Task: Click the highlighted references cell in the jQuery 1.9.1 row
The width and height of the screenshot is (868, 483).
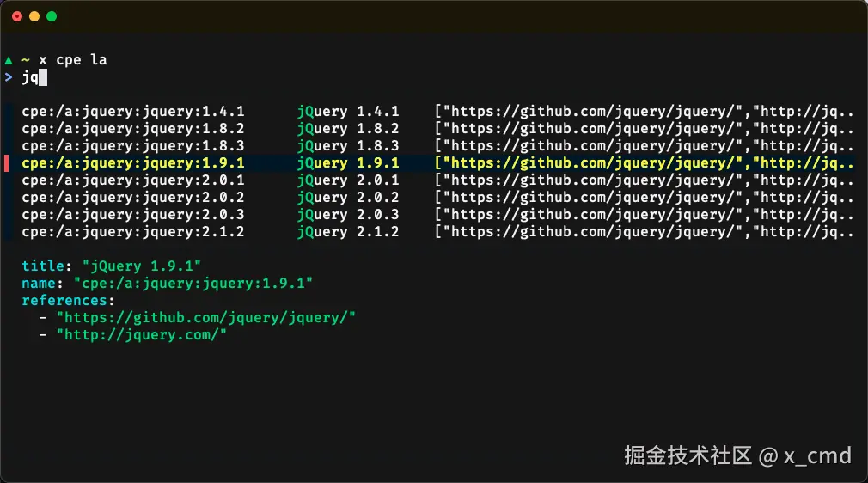Action: (x=644, y=162)
